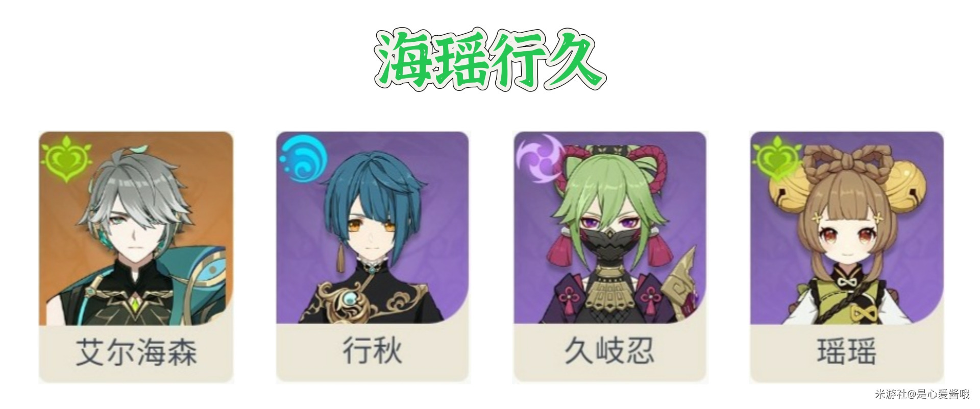Screen dimensions: 980x409
Task: Click the green 海瑶行久 title text
Action: tap(489, 61)
